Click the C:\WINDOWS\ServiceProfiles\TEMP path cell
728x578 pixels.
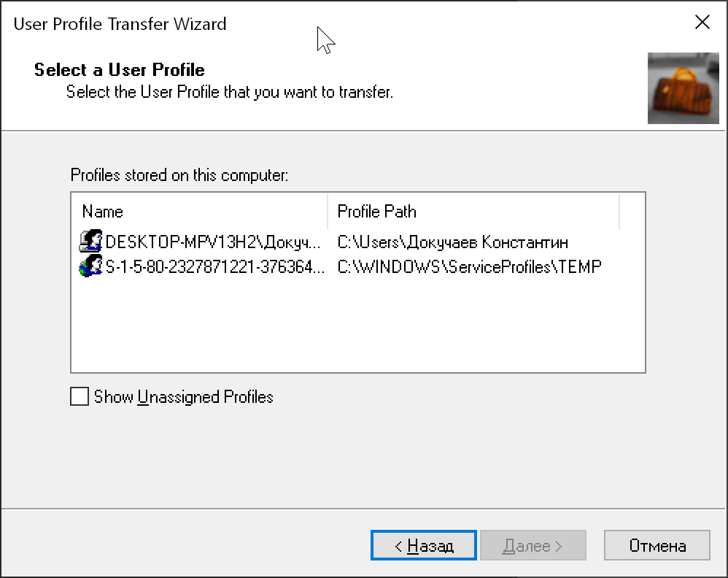pos(469,266)
